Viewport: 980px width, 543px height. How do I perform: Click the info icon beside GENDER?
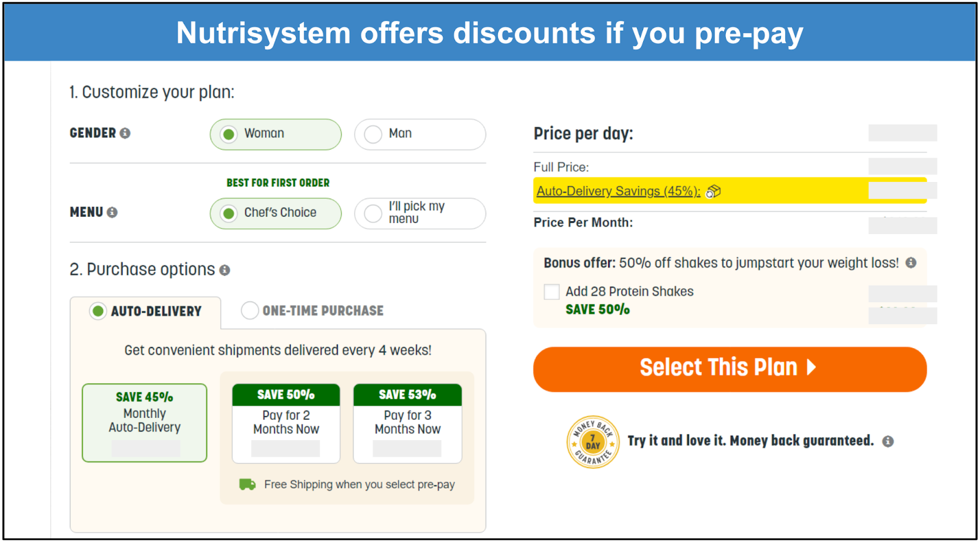[125, 134]
